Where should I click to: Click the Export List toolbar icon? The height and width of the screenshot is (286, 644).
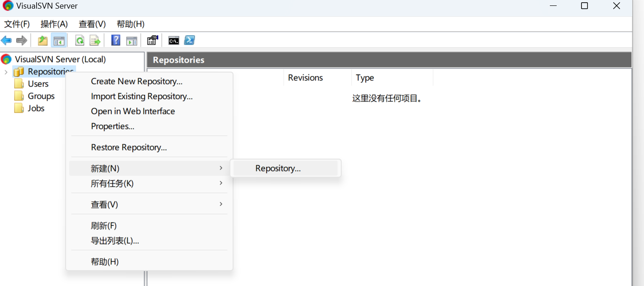tap(95, 41)
